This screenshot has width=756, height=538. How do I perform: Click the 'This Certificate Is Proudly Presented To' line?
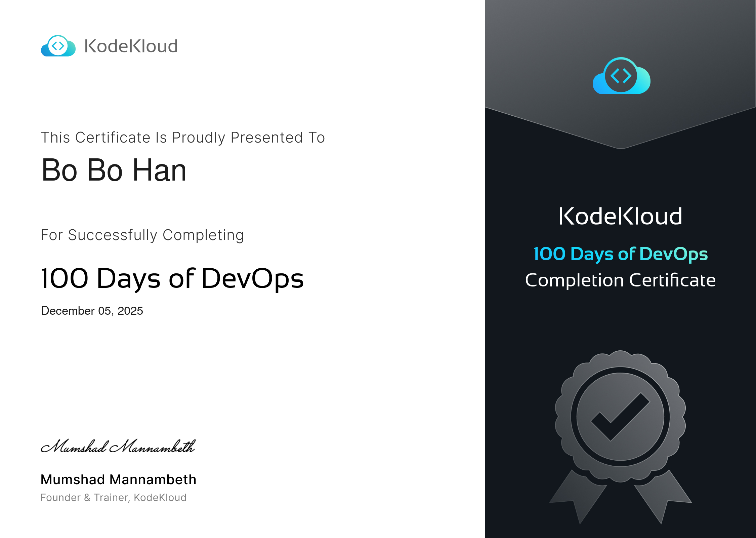point(183,138)
